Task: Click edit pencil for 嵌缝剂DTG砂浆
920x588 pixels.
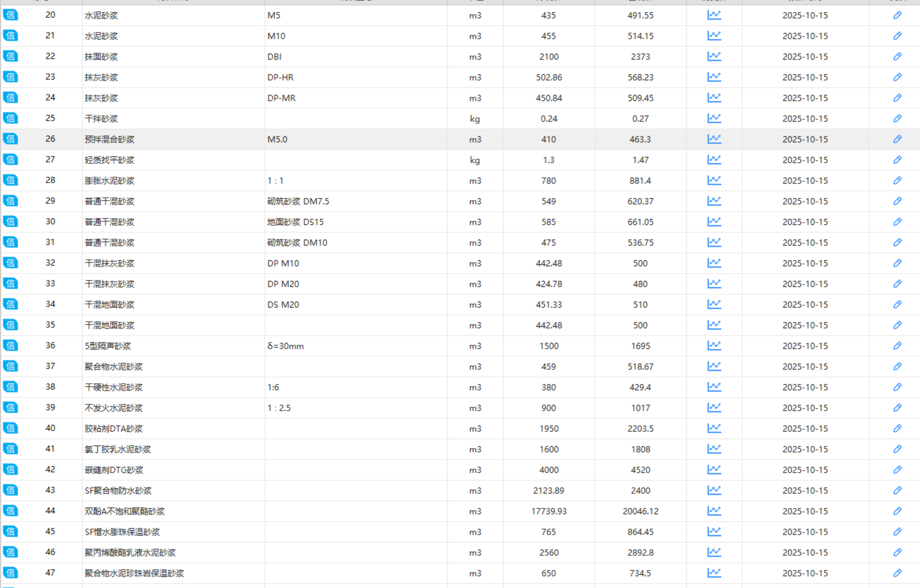Action: (897, 470)
